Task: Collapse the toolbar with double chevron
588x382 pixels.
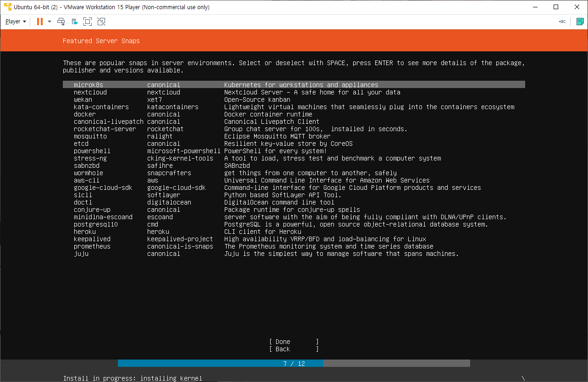Action: click(562, 22)
